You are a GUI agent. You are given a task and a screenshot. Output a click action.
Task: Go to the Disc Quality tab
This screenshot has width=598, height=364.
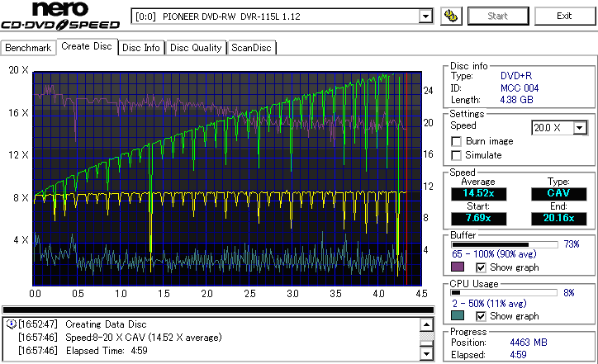(x=196, y=48)
